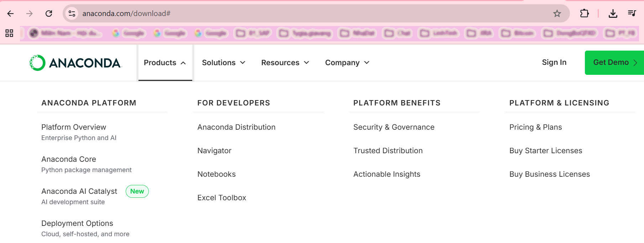Click 'AI development suite' subtitle
This screenshot has height=243, width=644.
tap(73, 202)
